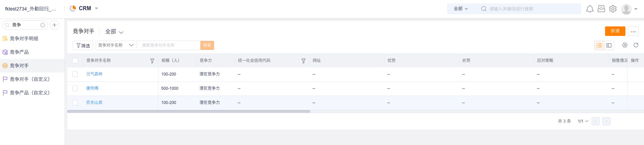Expand the 全部 view dropdown beside 竞争对手
This screenshot has width=644, height=145.
tap(114, 32)
